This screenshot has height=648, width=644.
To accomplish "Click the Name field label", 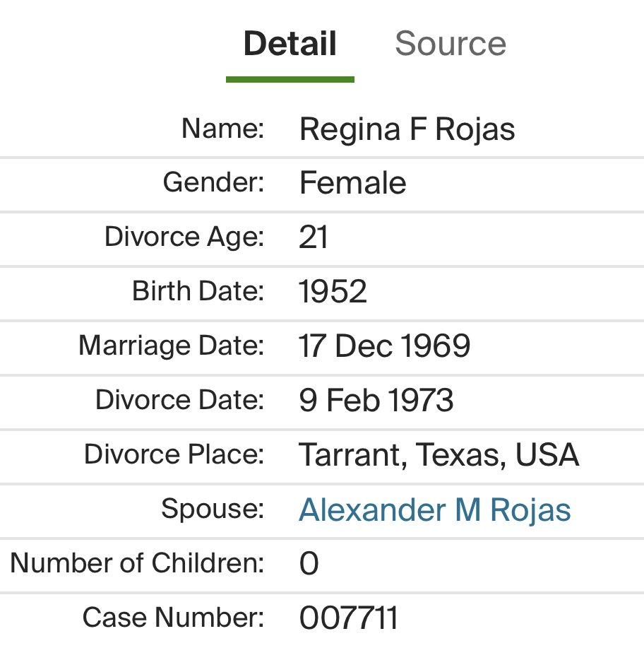I will 222,129.
